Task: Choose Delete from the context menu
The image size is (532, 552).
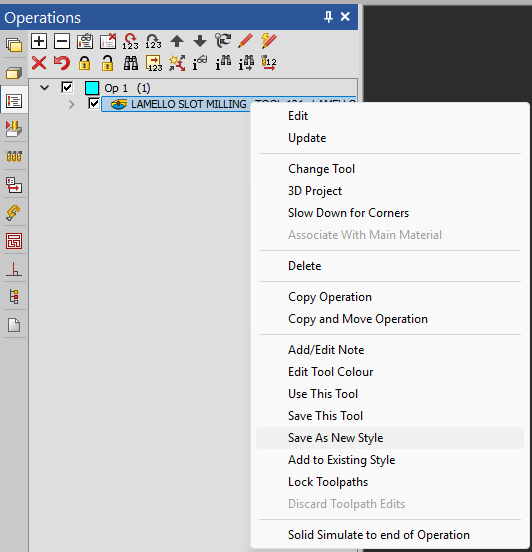Action: click(x=390, y=266)
